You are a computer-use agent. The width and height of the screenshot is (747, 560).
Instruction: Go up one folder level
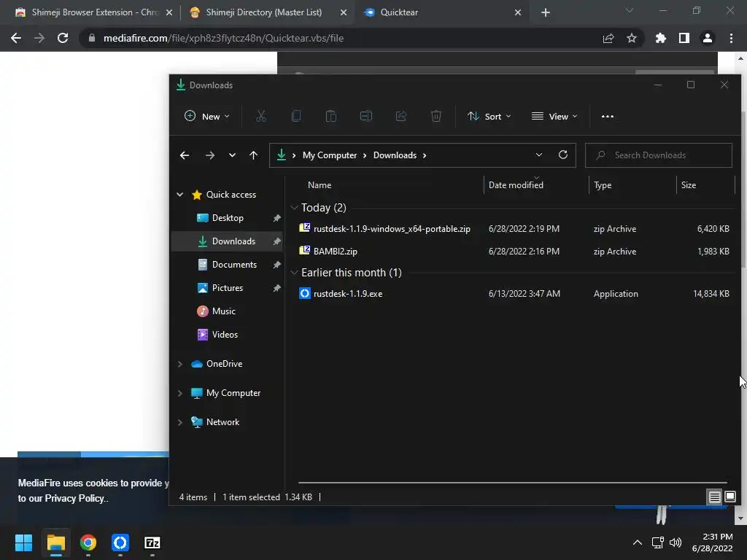[x=253, y=155]
